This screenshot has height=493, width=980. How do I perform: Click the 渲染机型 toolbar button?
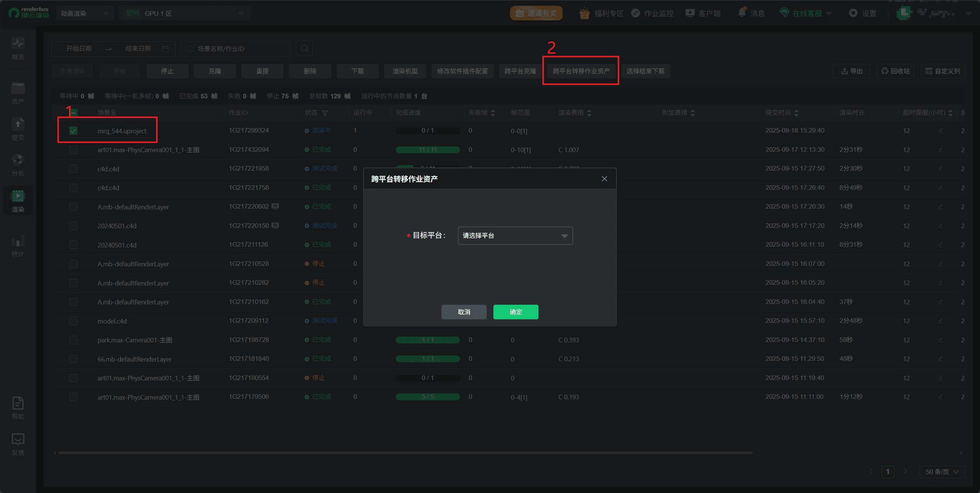[x=405, y=71]
